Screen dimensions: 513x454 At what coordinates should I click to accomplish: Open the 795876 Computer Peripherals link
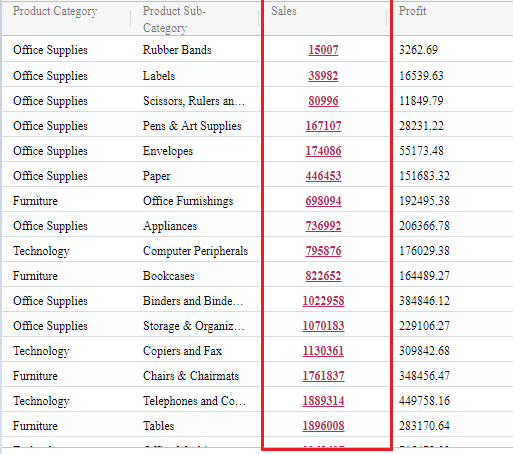pos(323,251)
